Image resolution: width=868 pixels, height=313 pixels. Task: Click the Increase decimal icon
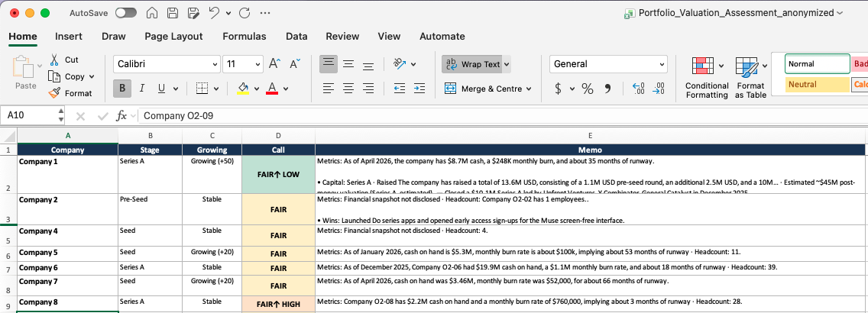[638, 89]
